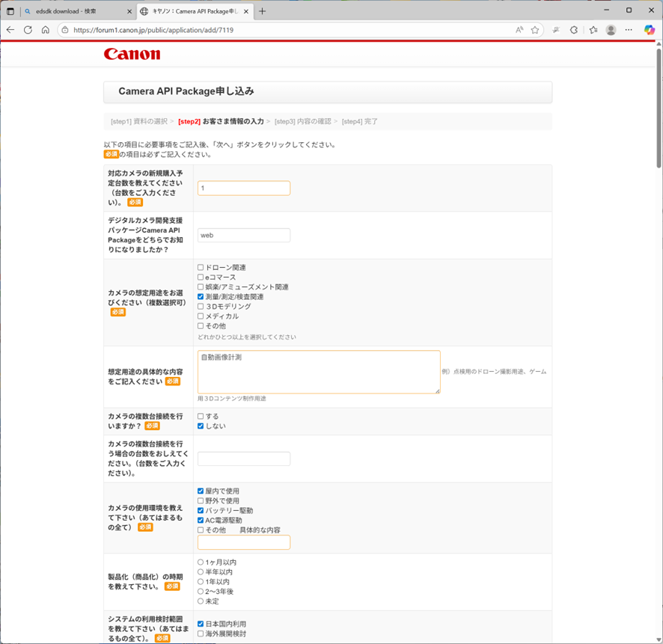Open the user profile icon
Viewport: 663px width, 644px height.
coord(611,30)
